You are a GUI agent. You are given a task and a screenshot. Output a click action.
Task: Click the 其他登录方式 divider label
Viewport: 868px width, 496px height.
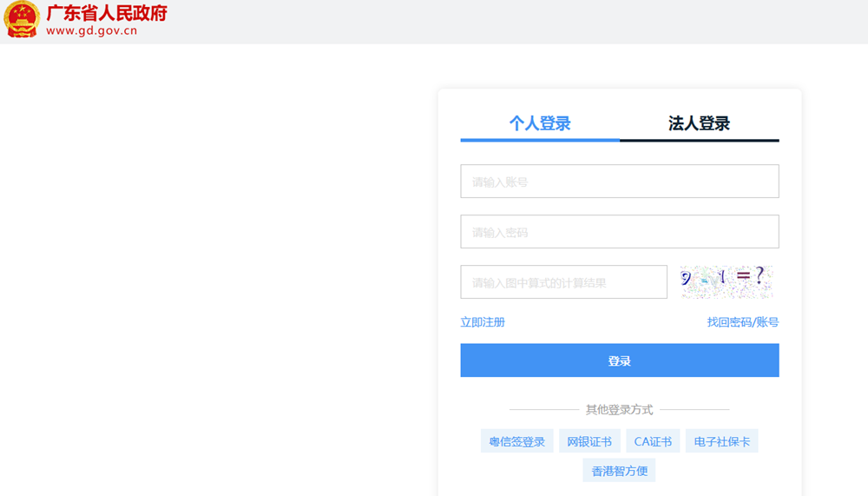tap(619, 409)
